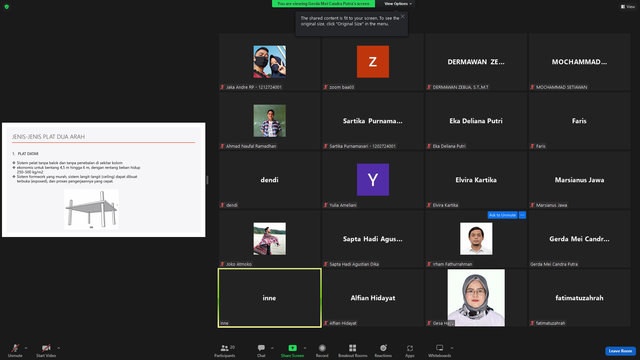640x360 pixels.
Task: Unmute the microphone
Action: click(15, 350)
